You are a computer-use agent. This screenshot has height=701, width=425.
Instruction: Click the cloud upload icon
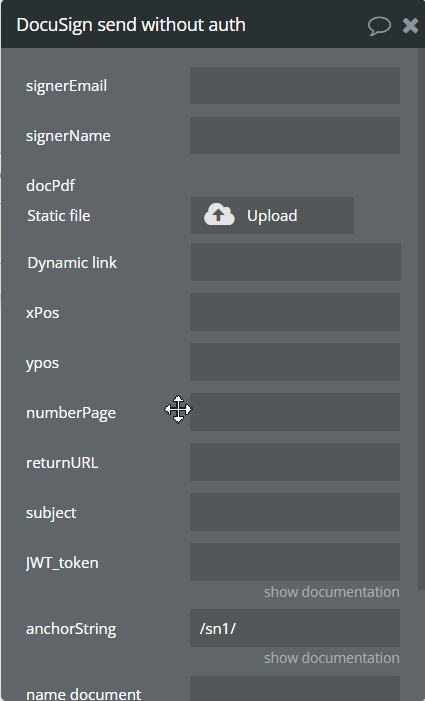(x=219, y=215)
